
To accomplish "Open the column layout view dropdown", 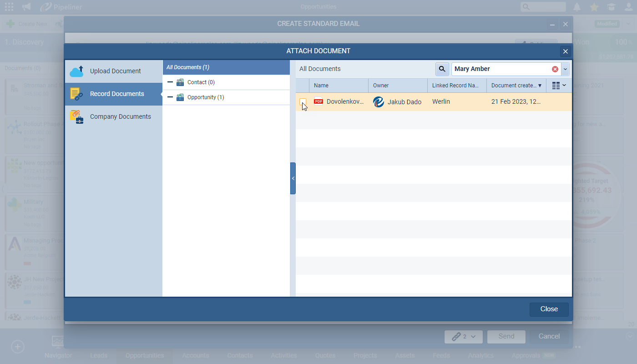I will [559, 86].
